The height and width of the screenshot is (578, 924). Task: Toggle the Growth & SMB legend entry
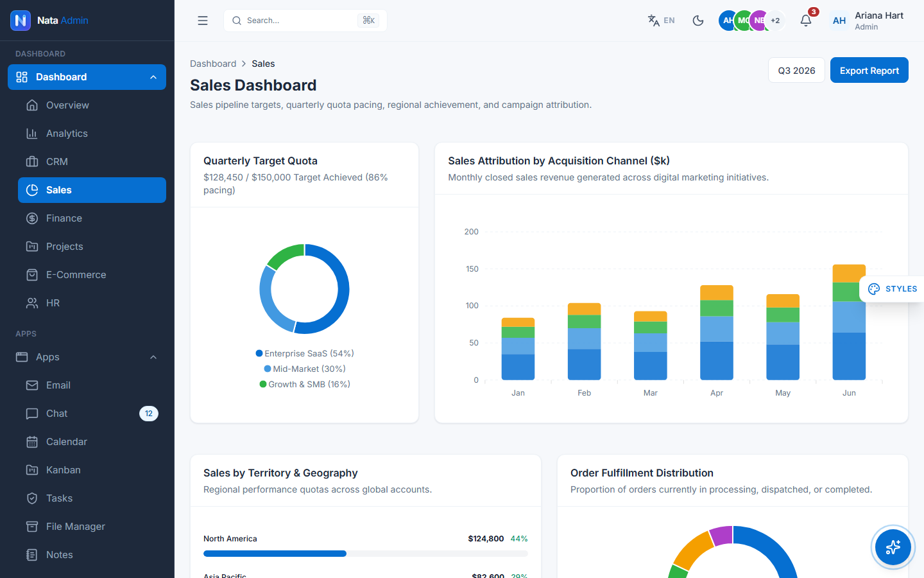305,384
